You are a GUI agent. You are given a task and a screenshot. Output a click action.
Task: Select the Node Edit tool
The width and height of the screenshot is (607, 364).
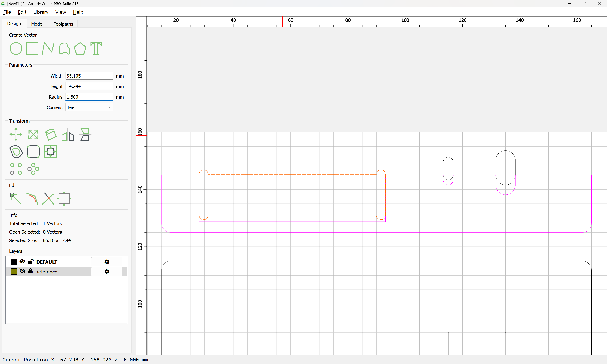point(15,198)
